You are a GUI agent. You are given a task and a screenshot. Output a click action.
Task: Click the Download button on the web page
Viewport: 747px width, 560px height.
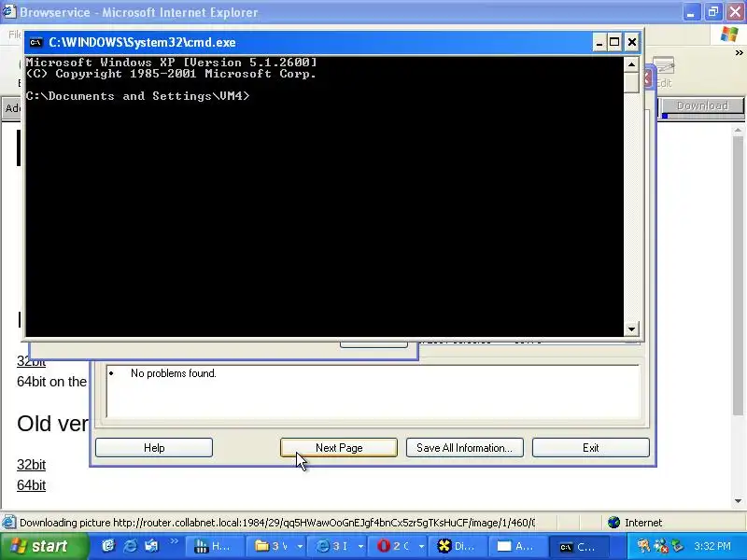(702, 105)
